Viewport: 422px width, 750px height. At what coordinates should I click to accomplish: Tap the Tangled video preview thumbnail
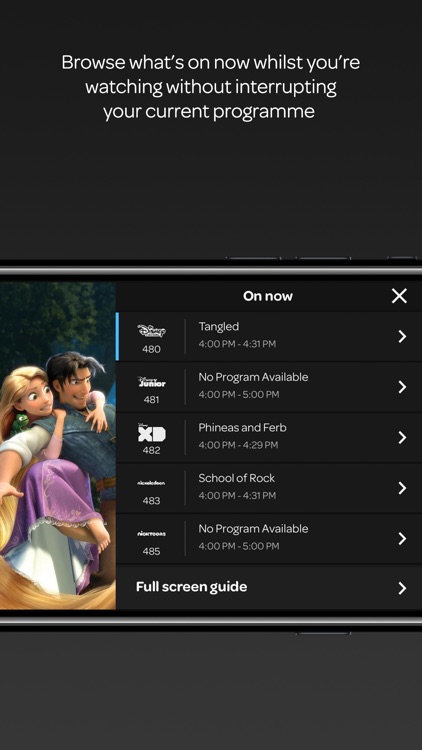tap(57, 445)
